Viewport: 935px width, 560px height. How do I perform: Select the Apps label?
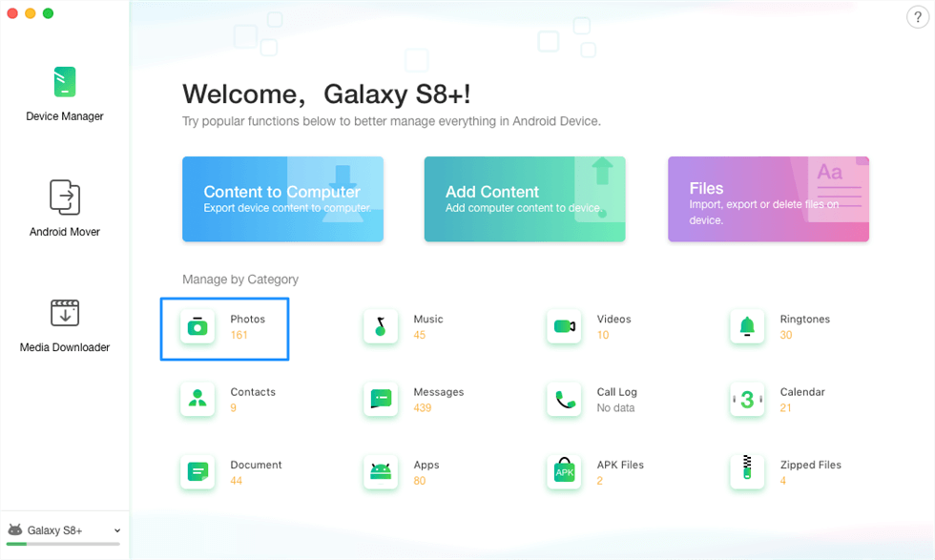tap(426, 465)
